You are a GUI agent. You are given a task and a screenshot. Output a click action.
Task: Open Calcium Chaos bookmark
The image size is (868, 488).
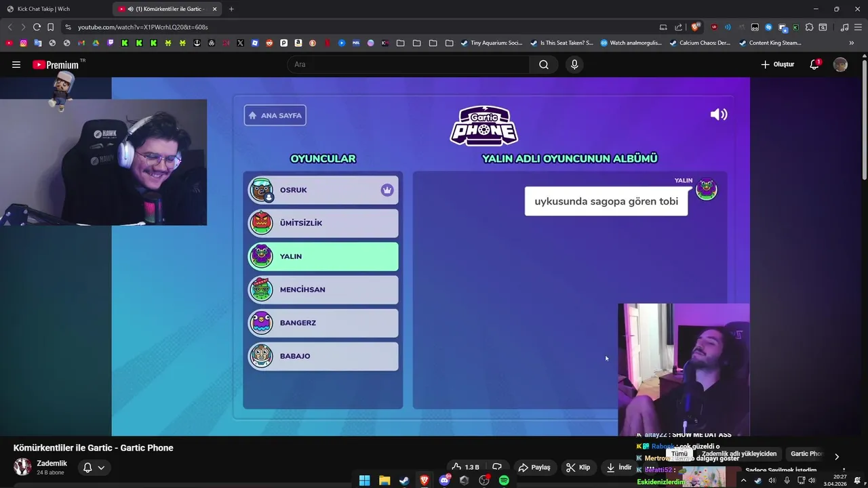tap(700, 43)
